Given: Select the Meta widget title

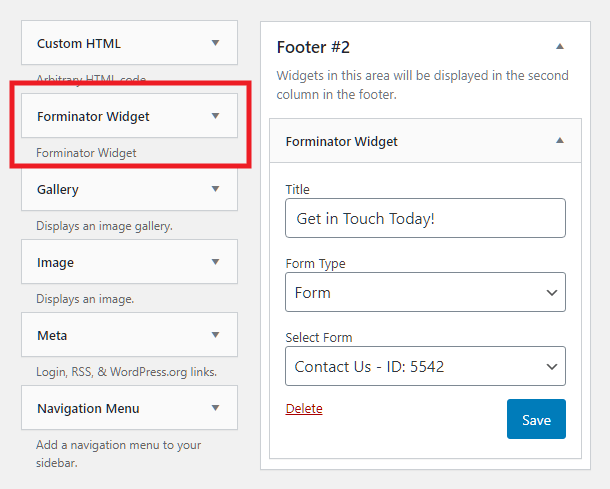Looking at the screenshot, I should (52, 336).
